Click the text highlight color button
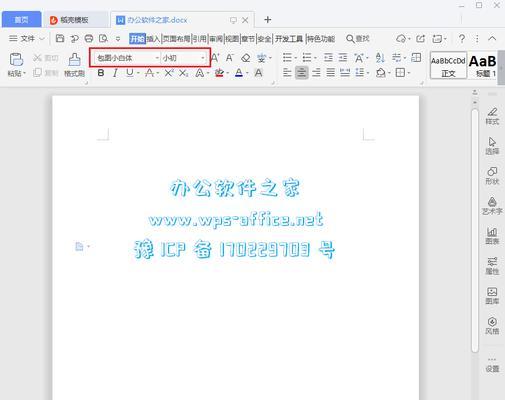Image resolution: width=505 pixels, height=400 pixels. click(x=219, y=73)
